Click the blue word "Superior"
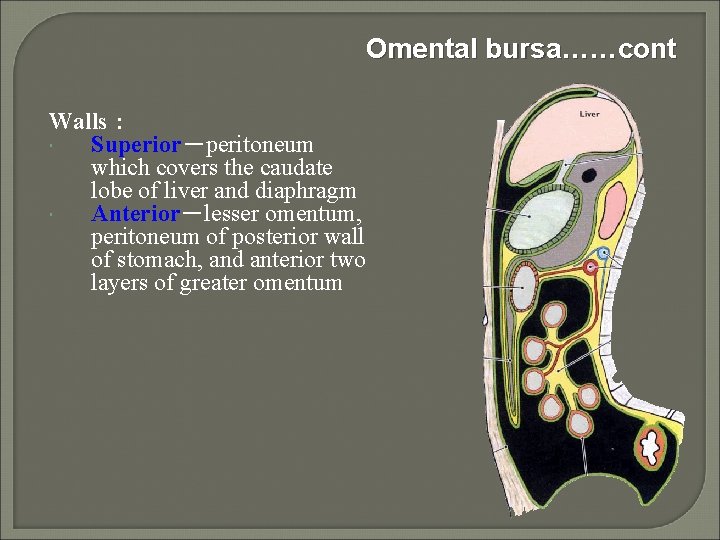The width and height of the screenshot is (720, 540). tap(136, 144)
